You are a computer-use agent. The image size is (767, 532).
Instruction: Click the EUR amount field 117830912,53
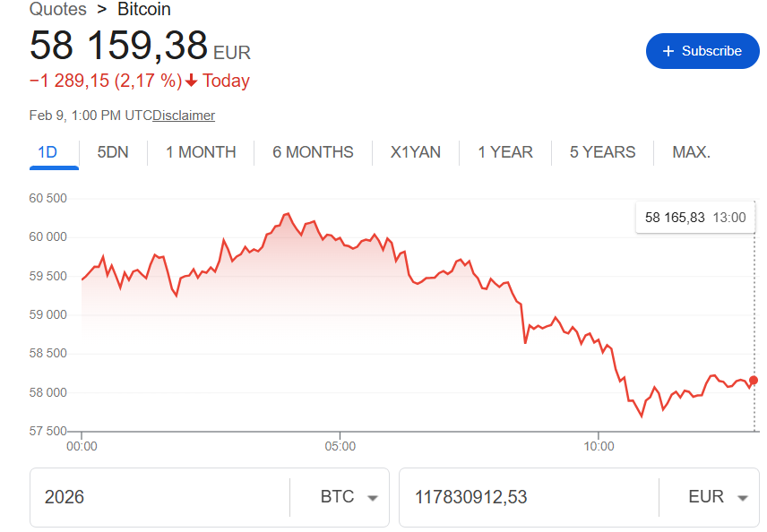click(529, 497)
